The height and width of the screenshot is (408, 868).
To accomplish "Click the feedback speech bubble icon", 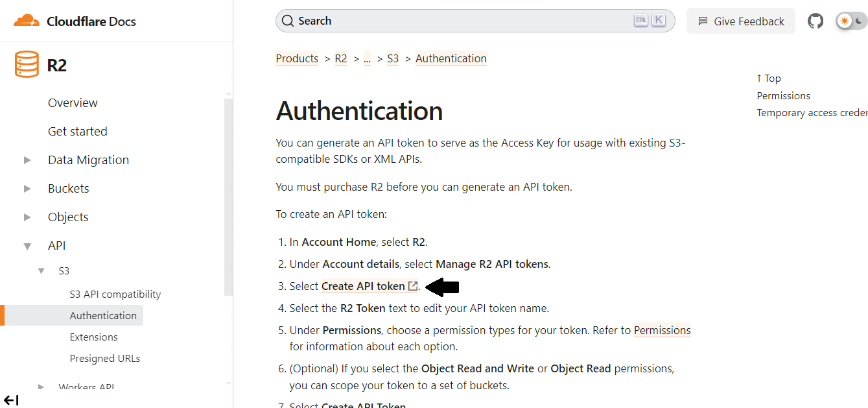I will click(x=703, y=21).
